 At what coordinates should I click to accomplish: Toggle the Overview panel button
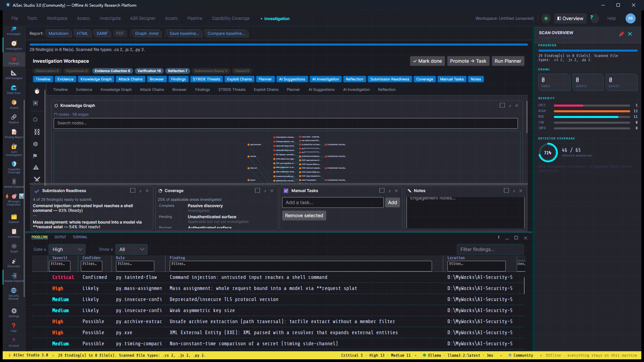[x=570, y=18]
